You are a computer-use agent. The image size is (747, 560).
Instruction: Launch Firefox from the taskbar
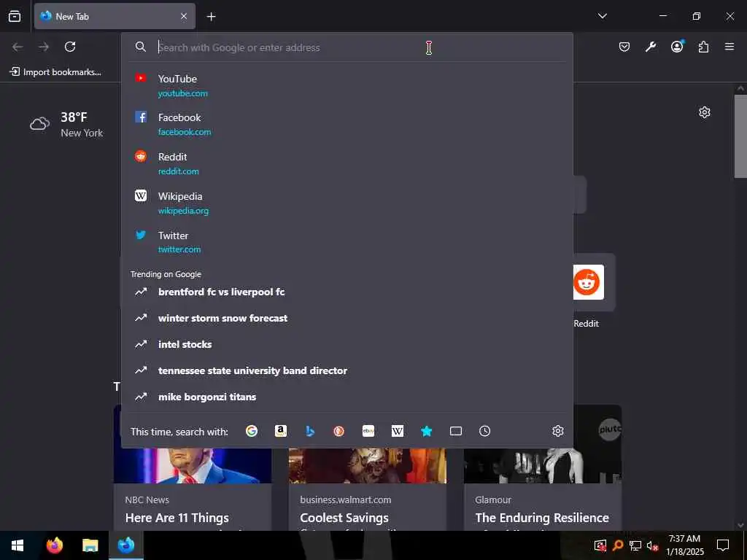(x=54, y=545)
